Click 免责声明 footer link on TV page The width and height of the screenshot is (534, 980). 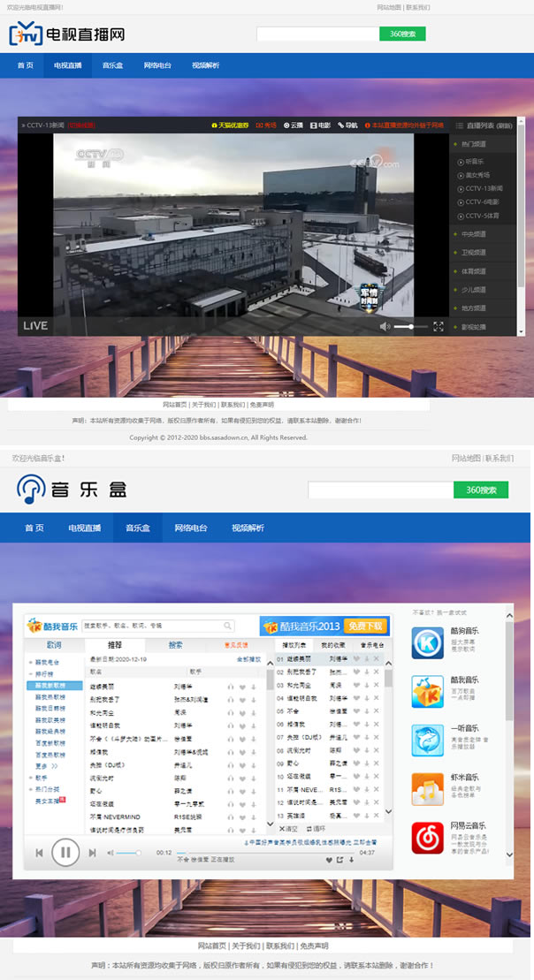click(262, 405)
